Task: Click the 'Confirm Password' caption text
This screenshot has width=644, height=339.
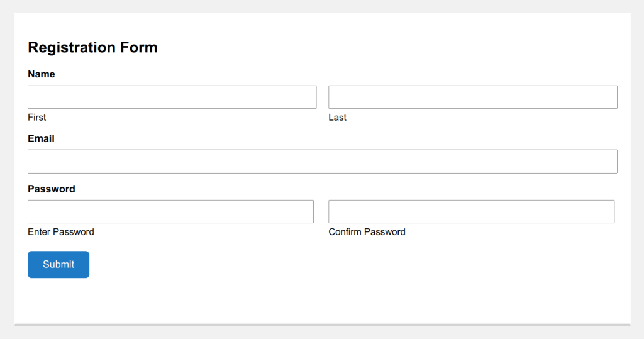Action: pyautogui.click(x=367, y=232)
